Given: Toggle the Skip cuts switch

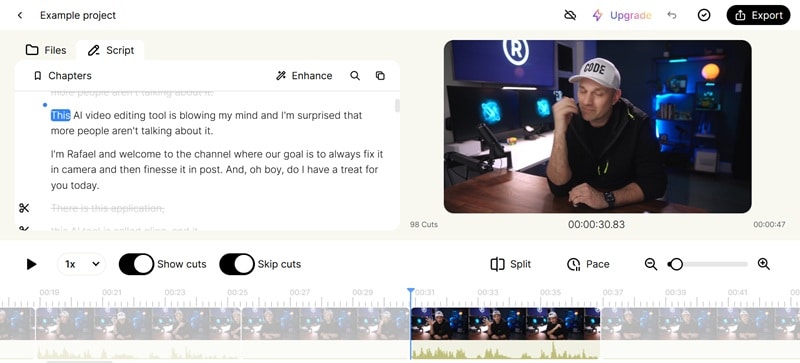Looking at the screenshot, I should click(x=237, y=264).
